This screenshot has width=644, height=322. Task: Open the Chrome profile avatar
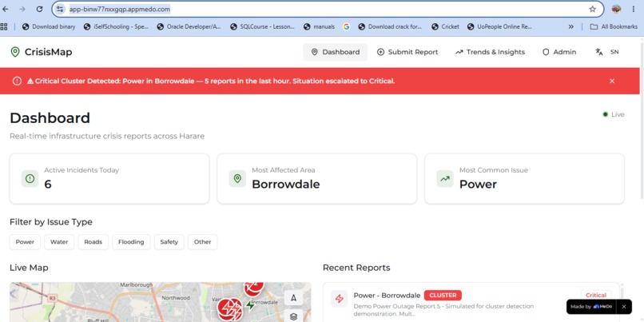[x=616, y=9]
